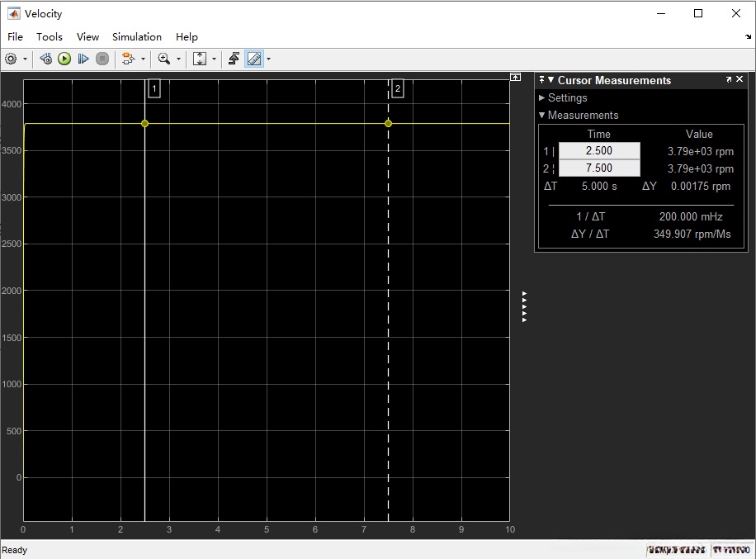This screenshot has height=559, width=756.
Task: Open dropdown arrow beside the zoom tool
Action: click(178, 59)
